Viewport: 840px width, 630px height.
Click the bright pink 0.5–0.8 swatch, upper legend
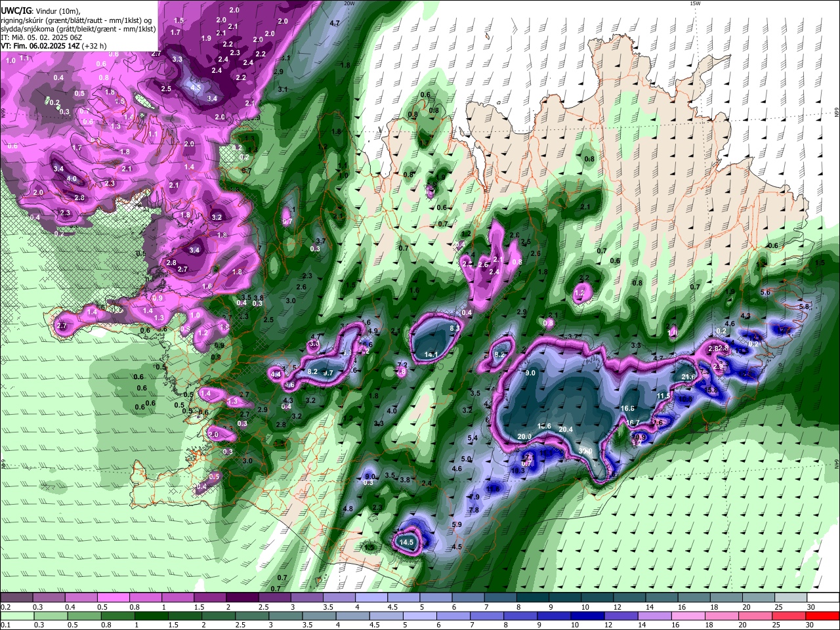[x=113, y=597]
